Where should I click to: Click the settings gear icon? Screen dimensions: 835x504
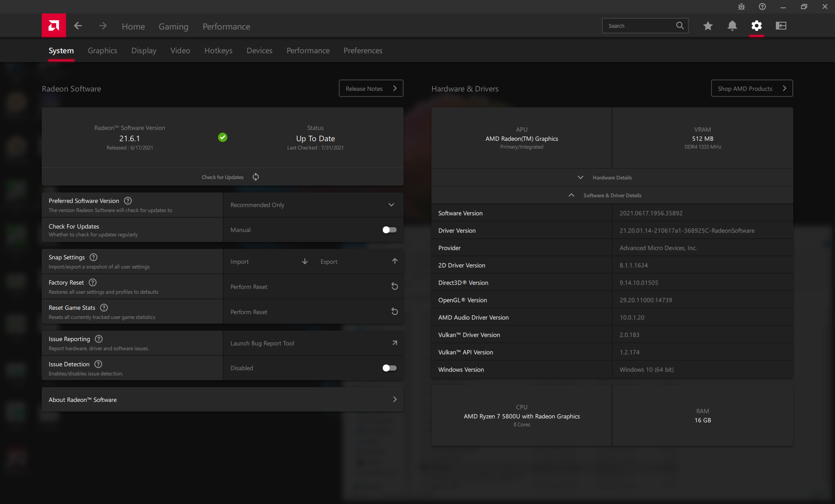[757, 26]
